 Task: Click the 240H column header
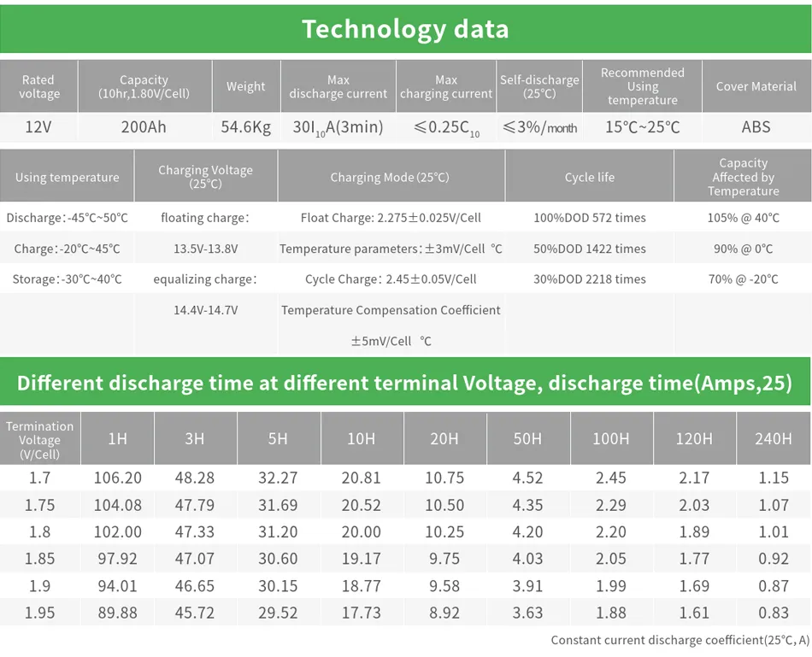[x=773, y=438]
